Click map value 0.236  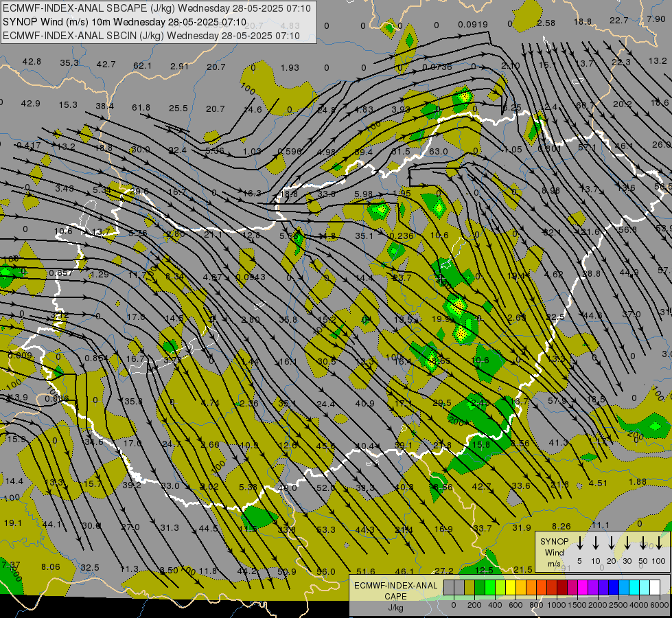402,236
